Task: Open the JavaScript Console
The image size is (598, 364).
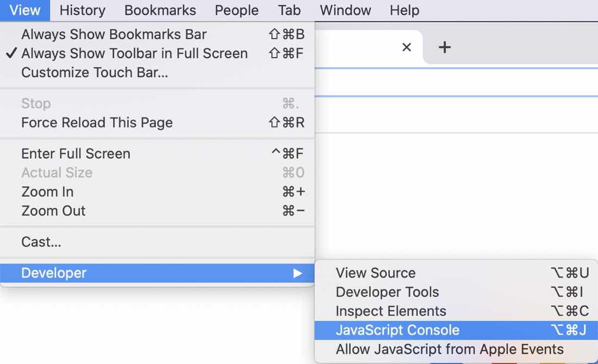Action: click(x=397, y=330)
